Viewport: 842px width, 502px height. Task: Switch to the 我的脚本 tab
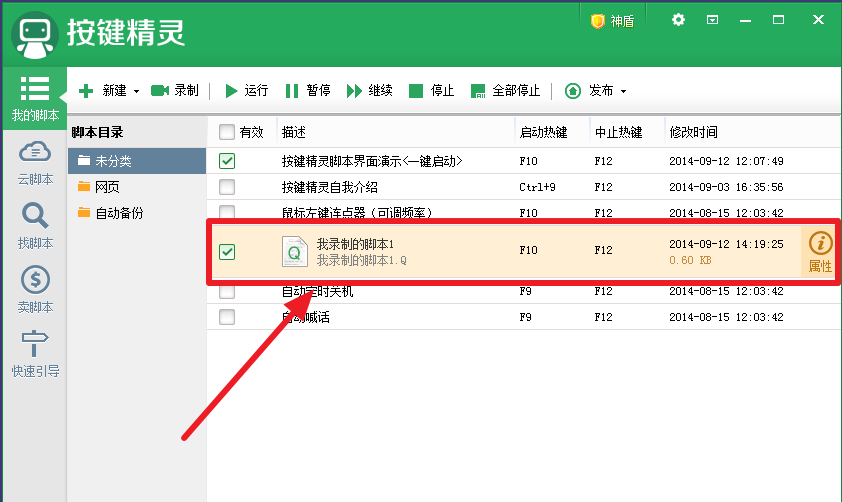35,98
